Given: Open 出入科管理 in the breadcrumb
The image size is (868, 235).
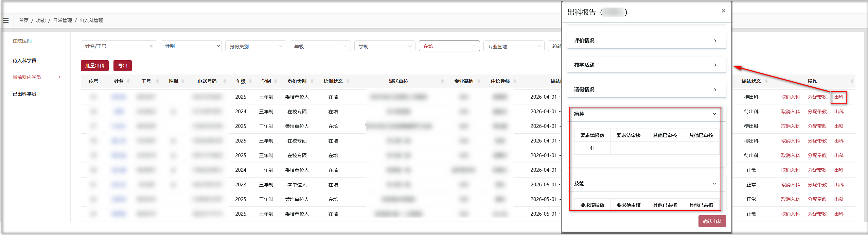Looking at the screenshot, I should tap(91, 20).
